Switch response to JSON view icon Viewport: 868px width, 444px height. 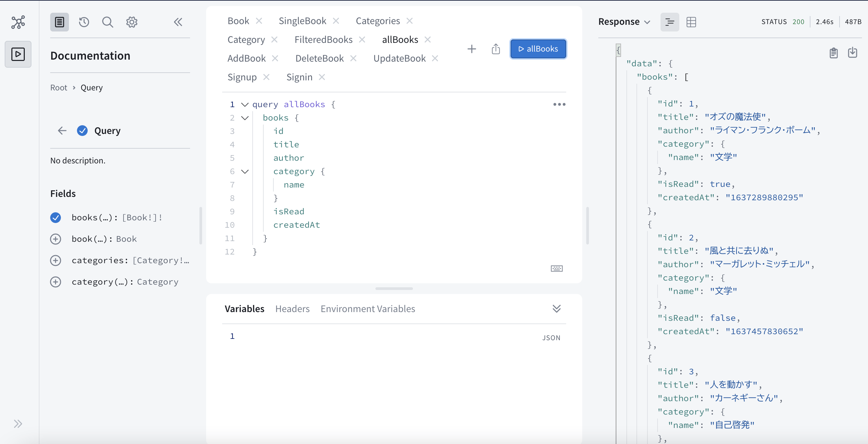(x=670, y=22)
